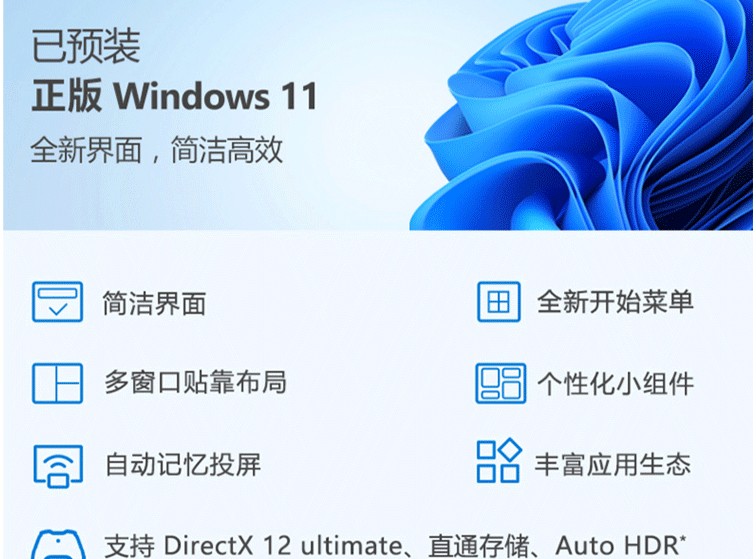Click the 全新界面，简洁高效 subtitle

point(156,150)
